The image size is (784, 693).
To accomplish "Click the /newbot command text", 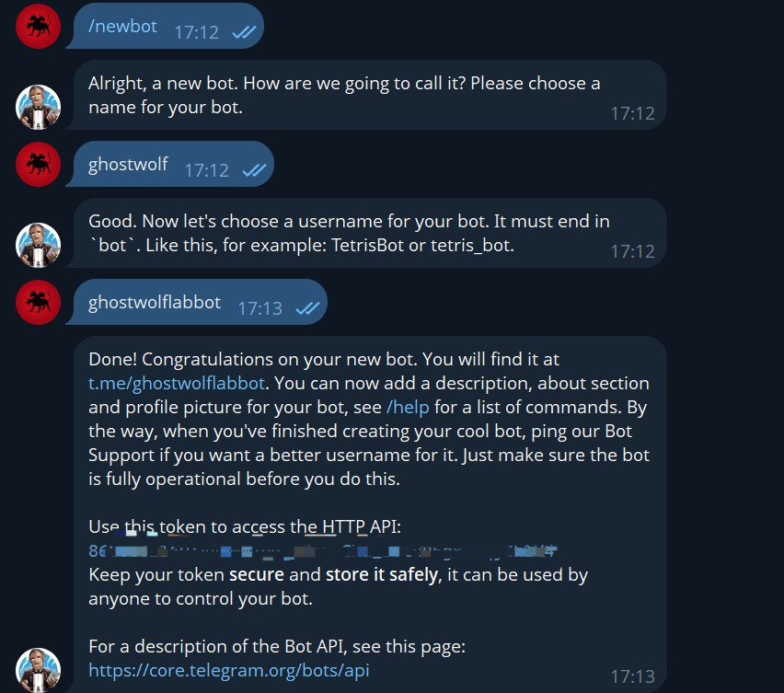I will click(122, 26).
